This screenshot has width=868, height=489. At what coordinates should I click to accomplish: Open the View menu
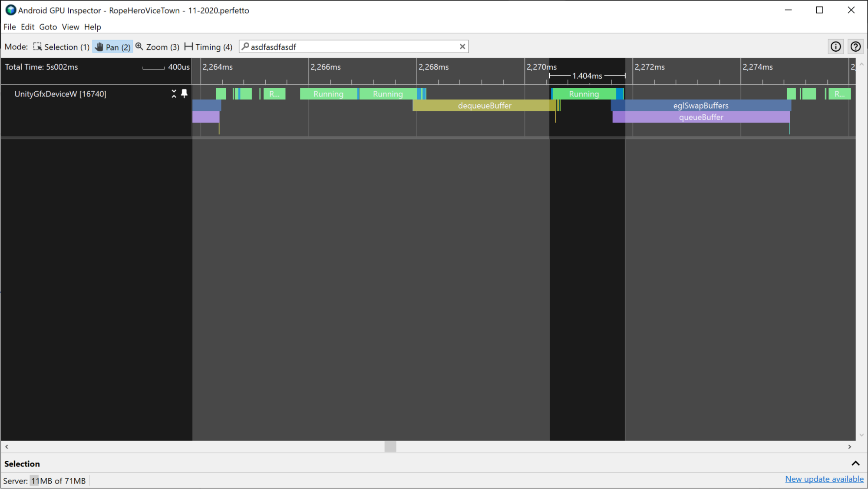[x=70, y=27]
